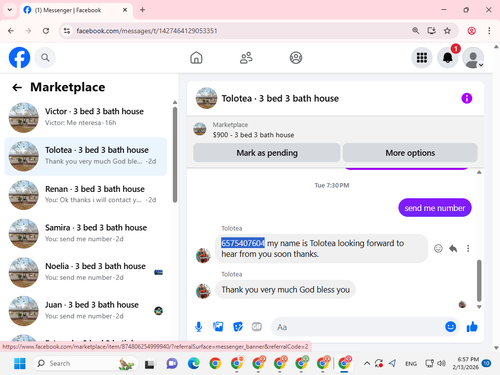Open the More options button

(410, 153)
